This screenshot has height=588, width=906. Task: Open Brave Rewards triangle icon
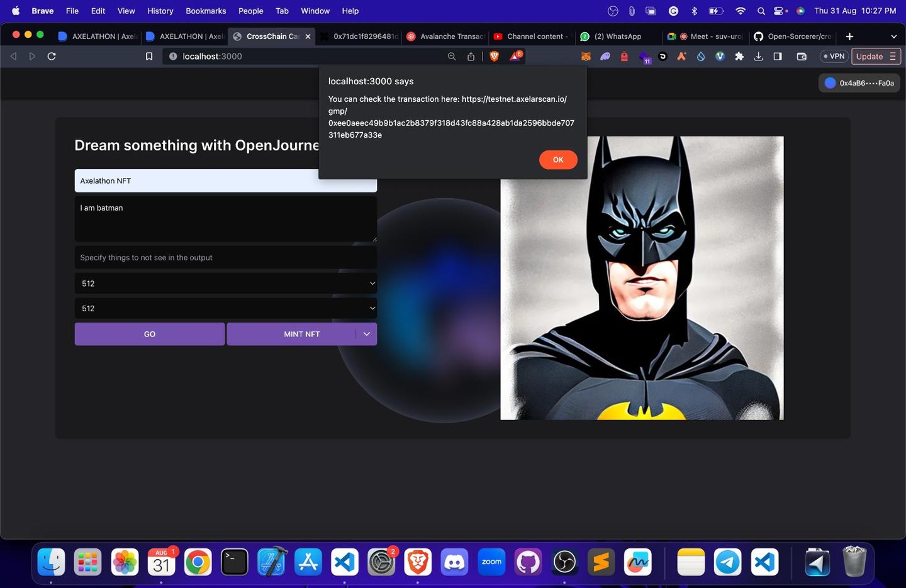(x=515, y=56)
